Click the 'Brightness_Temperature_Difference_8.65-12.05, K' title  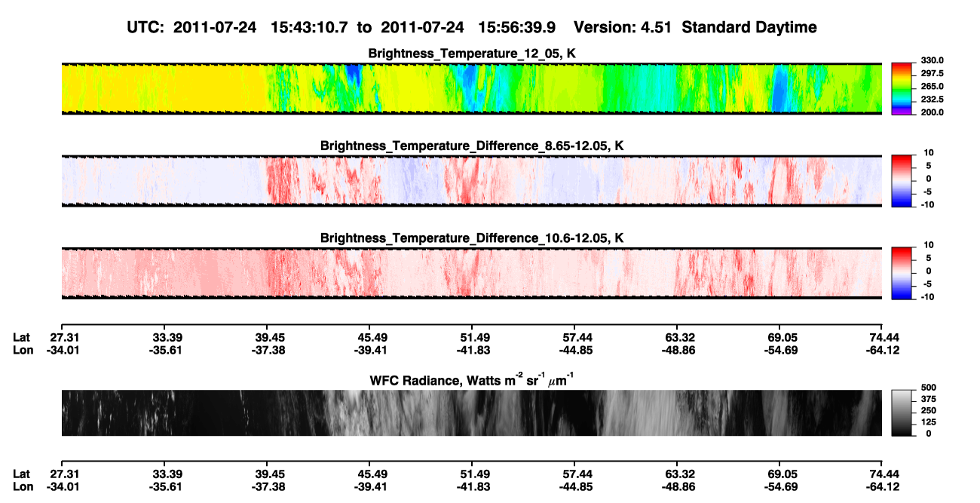point(472,146)
